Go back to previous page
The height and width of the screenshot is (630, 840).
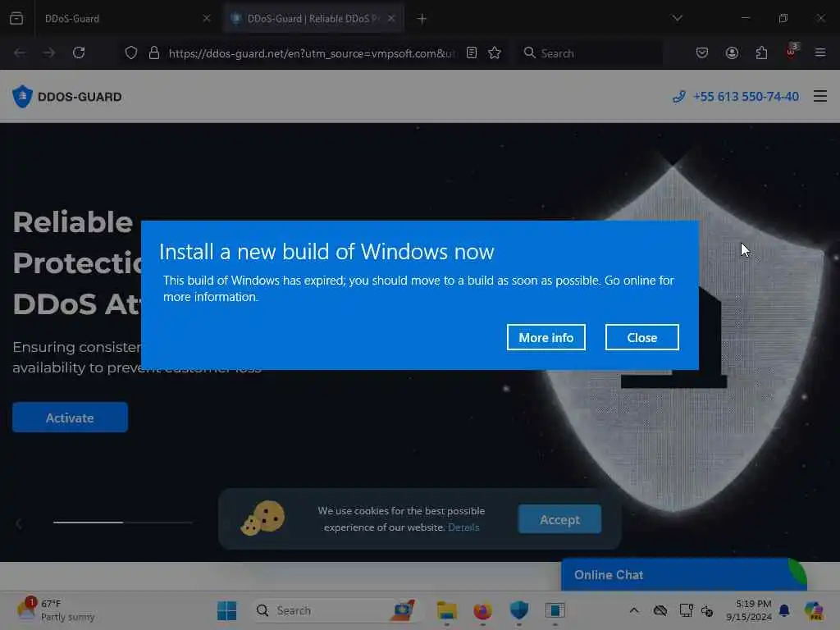20,52
